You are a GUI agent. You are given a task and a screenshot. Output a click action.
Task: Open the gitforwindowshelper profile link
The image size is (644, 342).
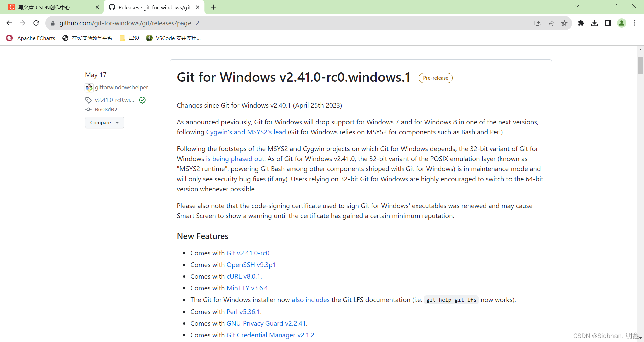[121, 87]
